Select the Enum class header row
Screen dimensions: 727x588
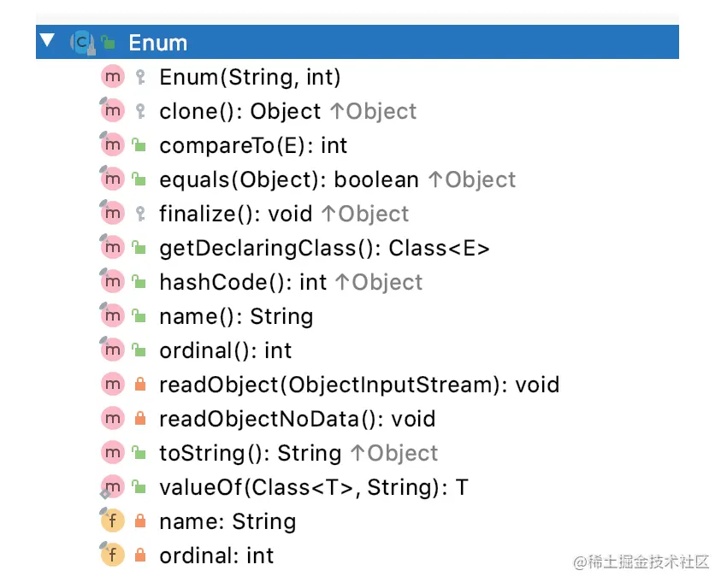tap(357, 42)
